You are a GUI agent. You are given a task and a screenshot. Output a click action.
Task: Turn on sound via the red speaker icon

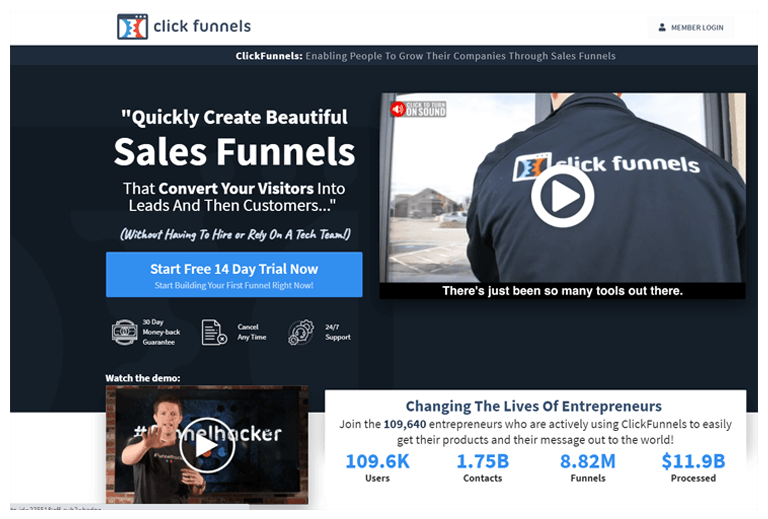(397, 109)
